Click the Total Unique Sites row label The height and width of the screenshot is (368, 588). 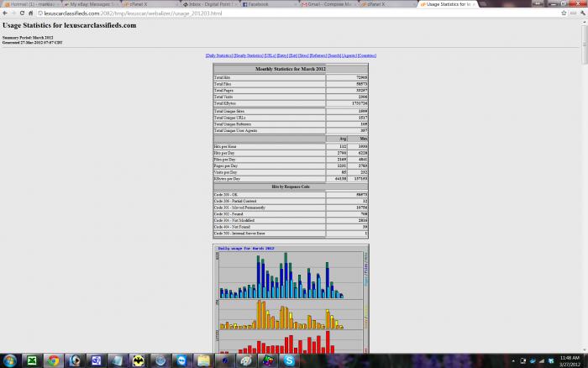(x=229, y=112)
